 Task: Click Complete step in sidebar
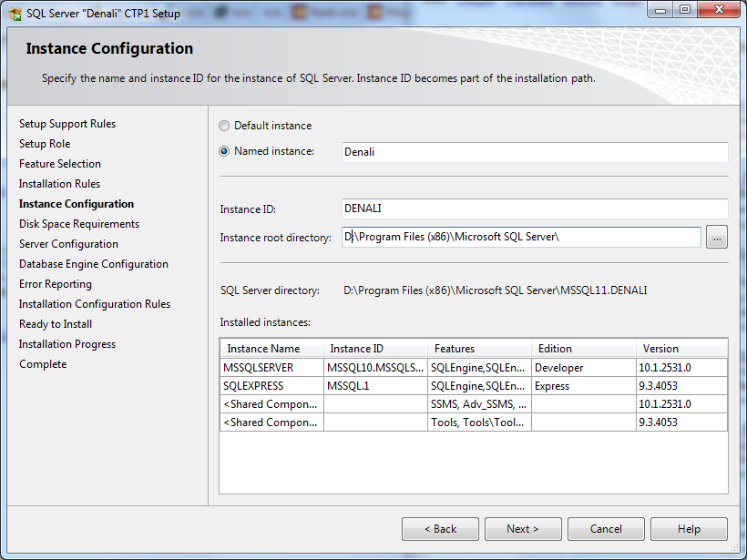[43, 364]
